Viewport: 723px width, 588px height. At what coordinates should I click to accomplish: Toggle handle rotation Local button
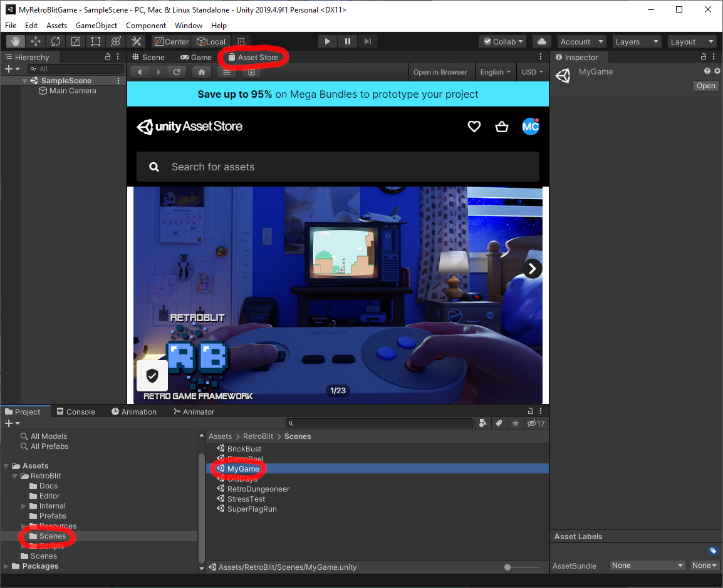(211, 41)
